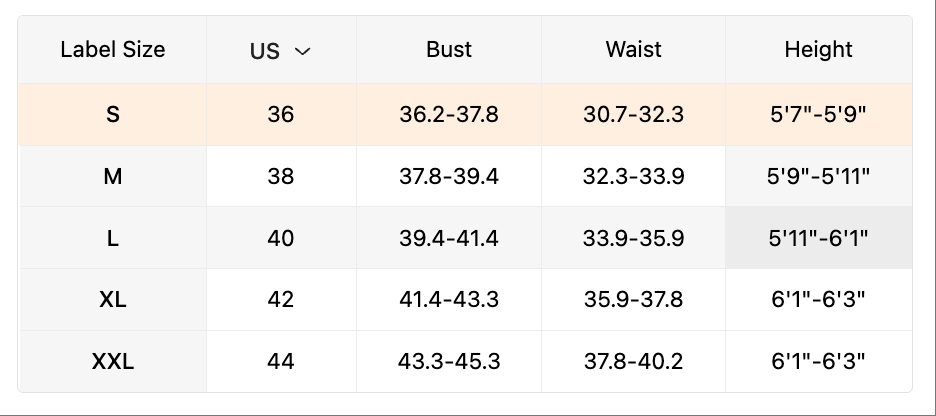Click the highlighted 5'11"-6'1" height cell
Screen dimensions: 936x416
click(818, 238)
